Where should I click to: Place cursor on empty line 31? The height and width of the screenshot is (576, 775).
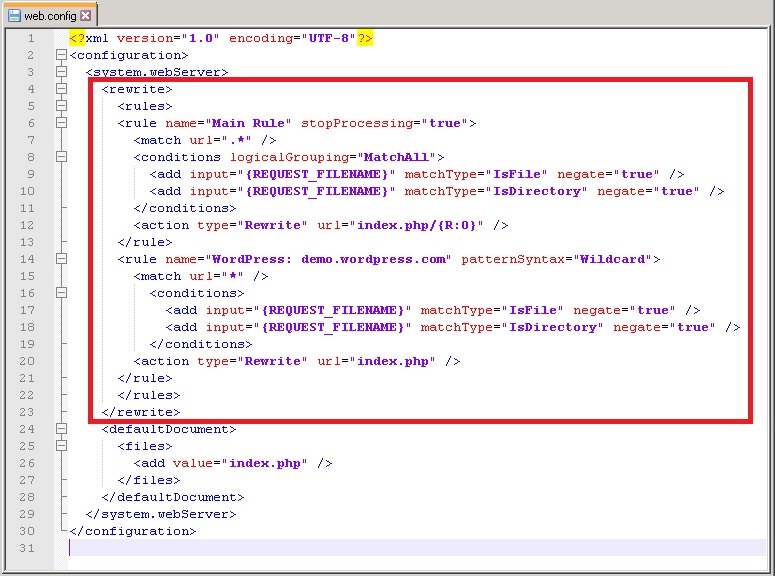(417, 548)
